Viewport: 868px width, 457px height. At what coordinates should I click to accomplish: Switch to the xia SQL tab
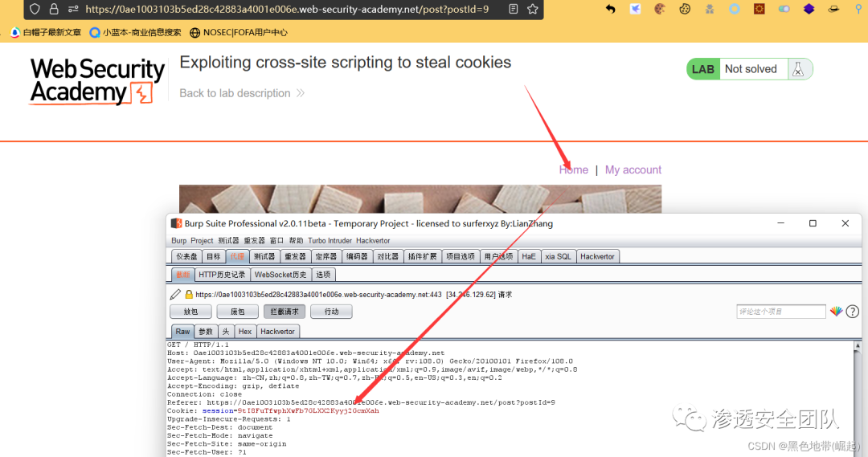(x=558, y=257)
